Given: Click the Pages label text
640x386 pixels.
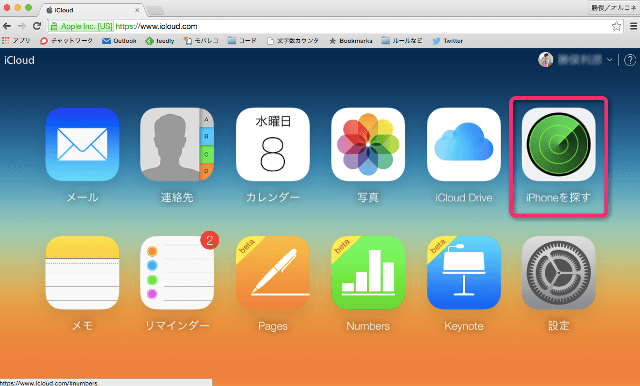Looking at the screenshot, I should click(273, 326).
